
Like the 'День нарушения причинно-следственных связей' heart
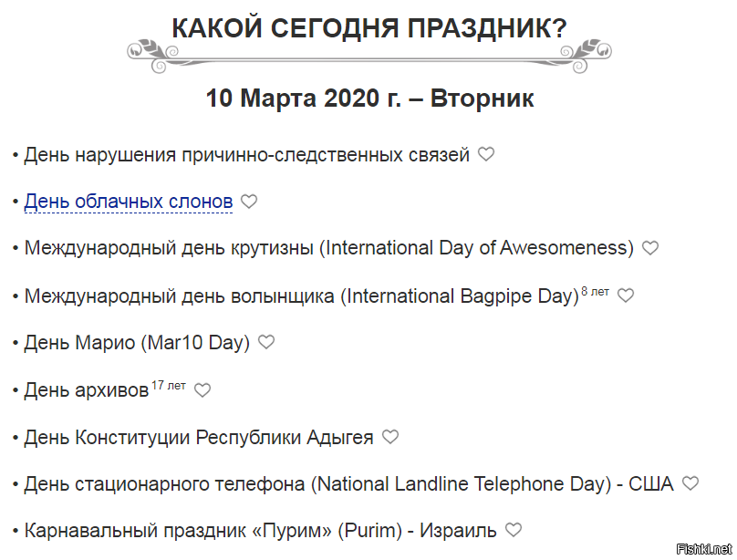tap(486, 154)
